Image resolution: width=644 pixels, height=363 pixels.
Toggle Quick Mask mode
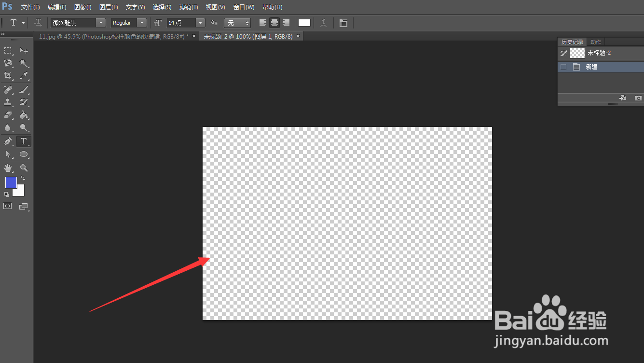pos(8,206)
